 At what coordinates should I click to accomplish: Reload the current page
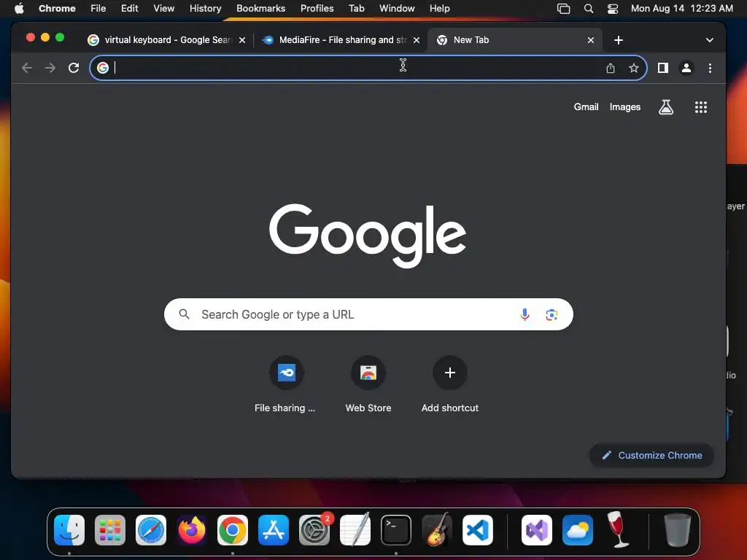click(74, 68)
